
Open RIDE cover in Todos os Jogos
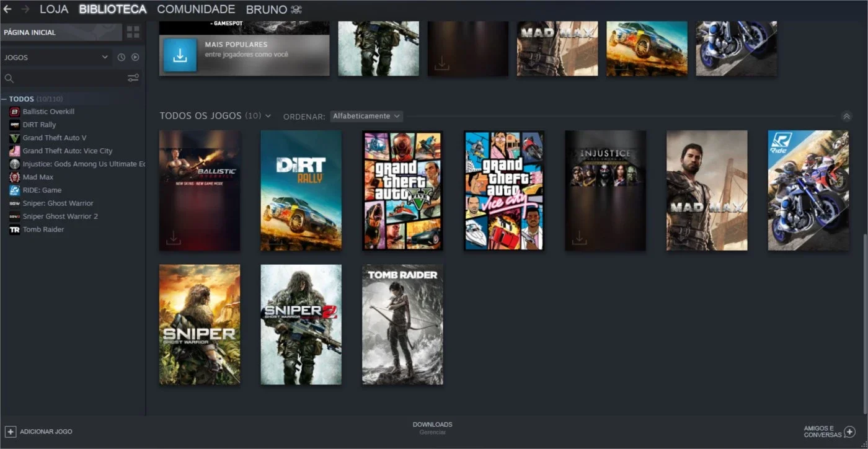[808, 190]
